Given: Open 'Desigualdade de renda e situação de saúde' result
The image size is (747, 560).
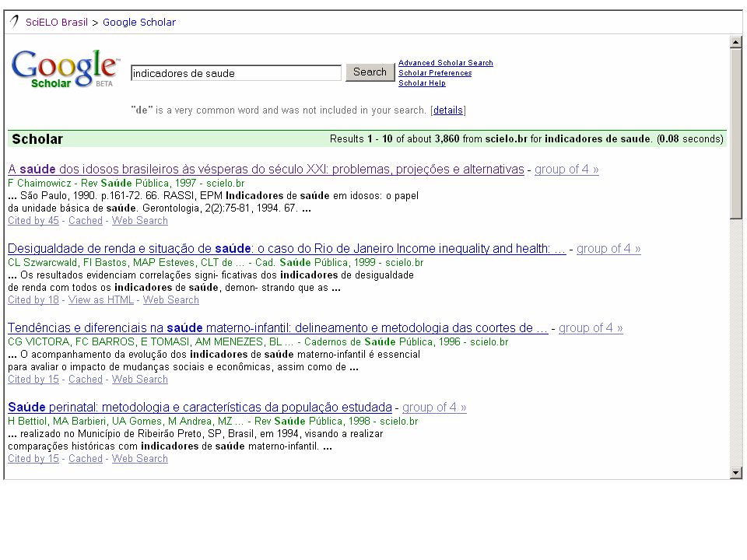Looking at the screenshot, I should coord(287,249).
